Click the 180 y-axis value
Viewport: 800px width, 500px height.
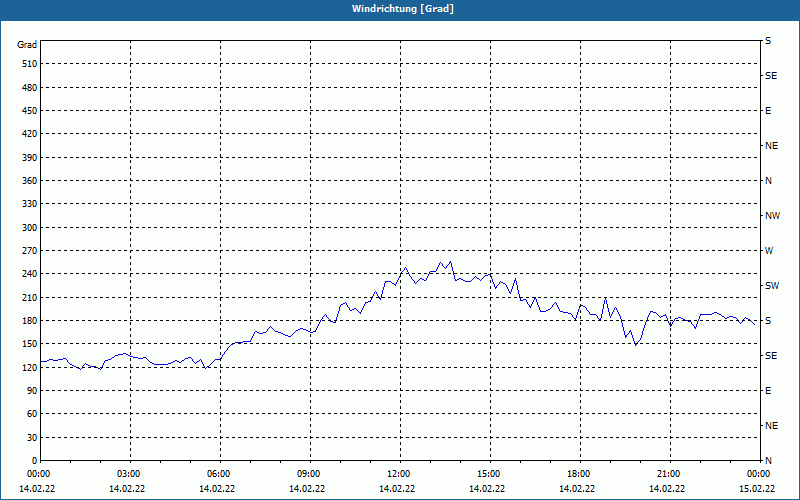[30, 320]
